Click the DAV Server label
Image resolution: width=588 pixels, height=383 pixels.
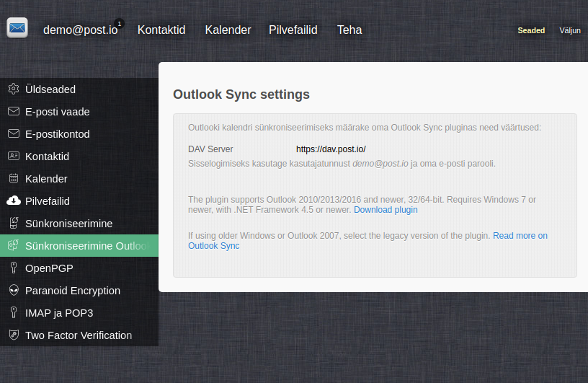click(210, 149)
